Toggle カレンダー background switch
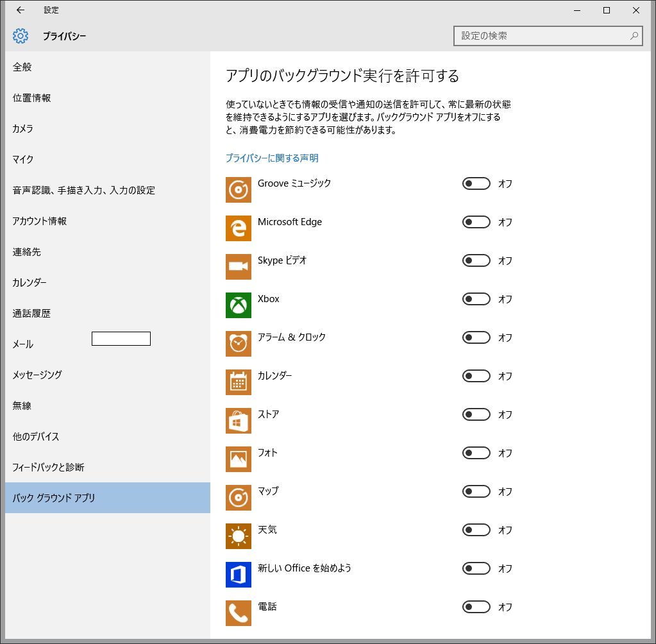656x644 pixels. (x=476, y=376)
